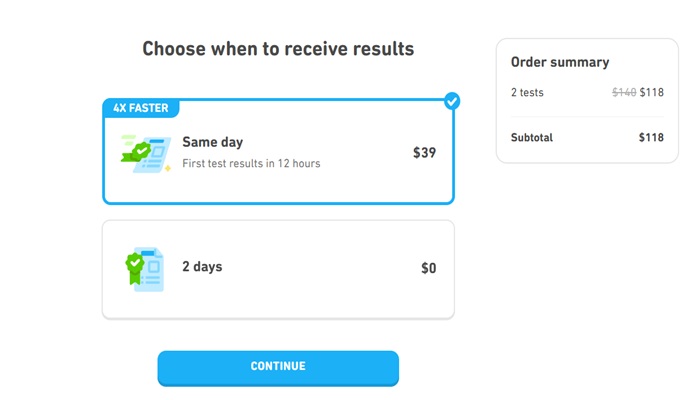Click the Order summary heading
The height and width of the screenshot is (400, 700).
tap(559, 62)
